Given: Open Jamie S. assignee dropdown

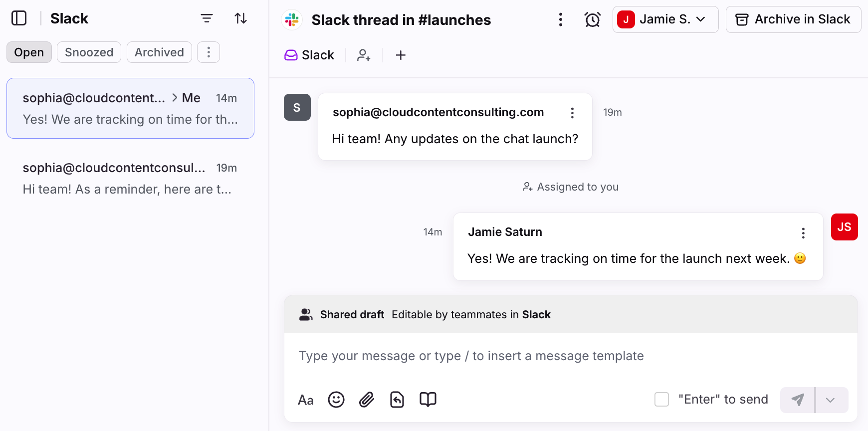Looking at the screenshot, I should pos(665,19).
